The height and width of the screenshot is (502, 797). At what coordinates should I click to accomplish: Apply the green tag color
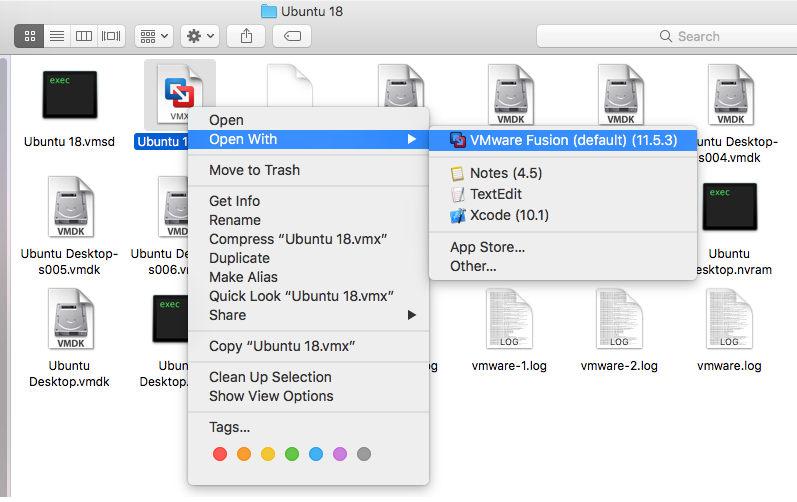pyautogui.click(x=292, y=454)
